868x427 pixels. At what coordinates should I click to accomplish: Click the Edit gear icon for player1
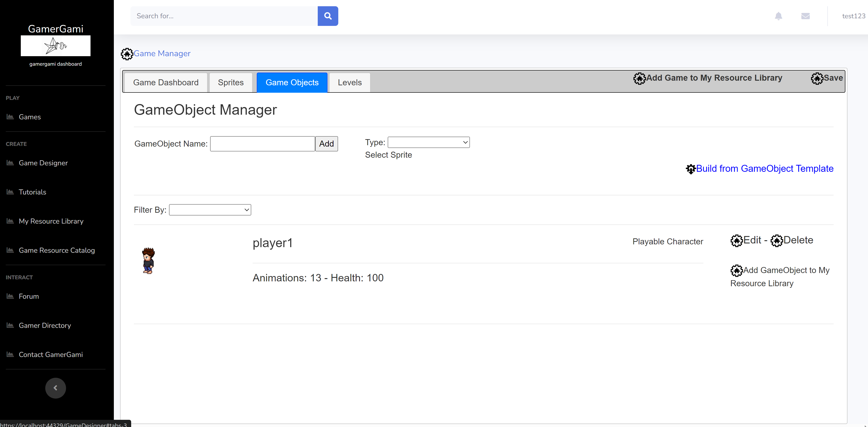pyautogui.click(x=737, y=241)
